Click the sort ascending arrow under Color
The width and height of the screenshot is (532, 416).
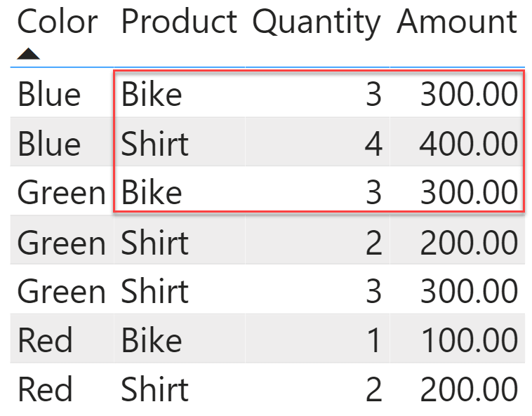pyautogui.click(x=28, y=53)
